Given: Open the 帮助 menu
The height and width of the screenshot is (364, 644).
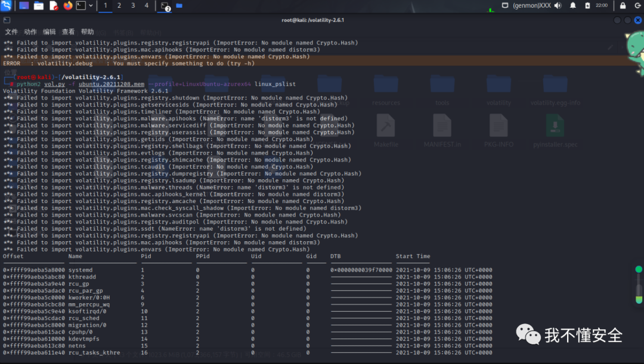Looking at the screenshot, I should pos(87,32).
